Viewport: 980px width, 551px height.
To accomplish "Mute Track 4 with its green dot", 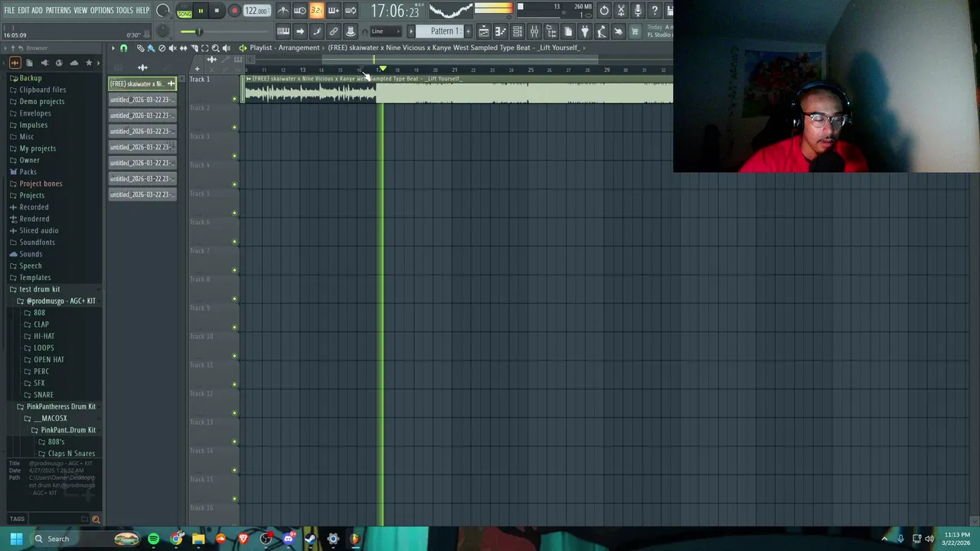I will pos(235,184).
